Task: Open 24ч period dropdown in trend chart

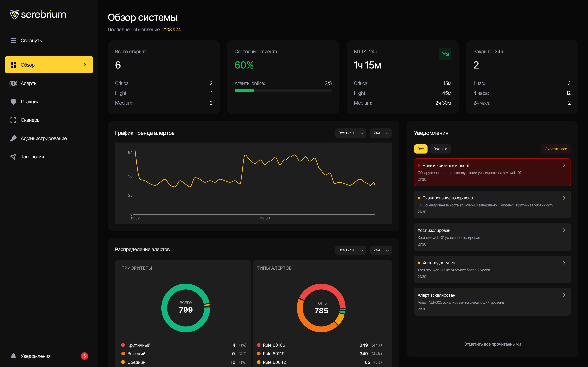Action: (x=381, y=133)
